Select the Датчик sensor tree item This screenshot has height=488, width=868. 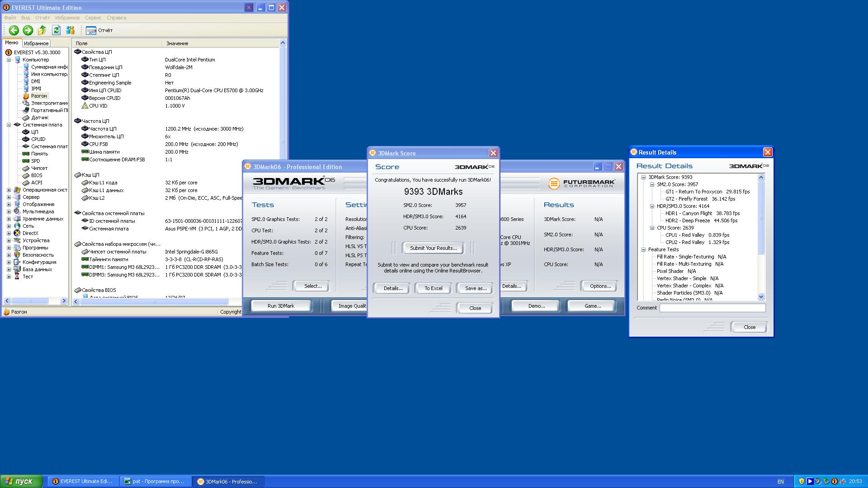coord(40,117)
